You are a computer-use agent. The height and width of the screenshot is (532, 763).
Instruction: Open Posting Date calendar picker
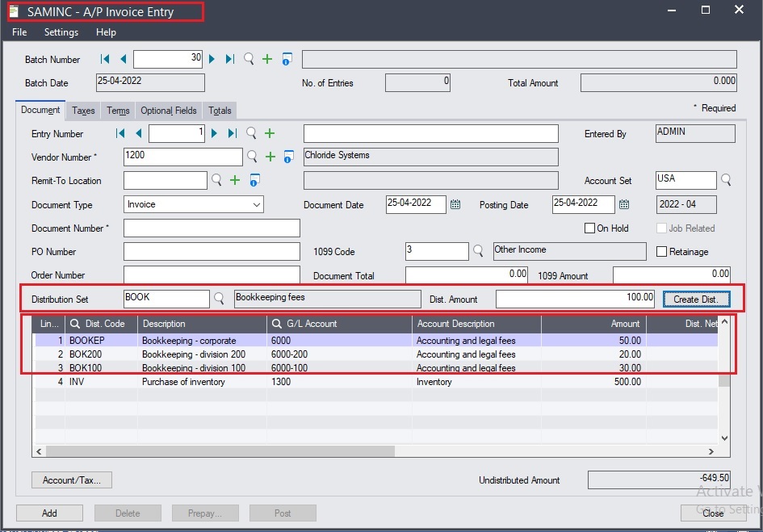pyautogui.click(x=624, y=204)
